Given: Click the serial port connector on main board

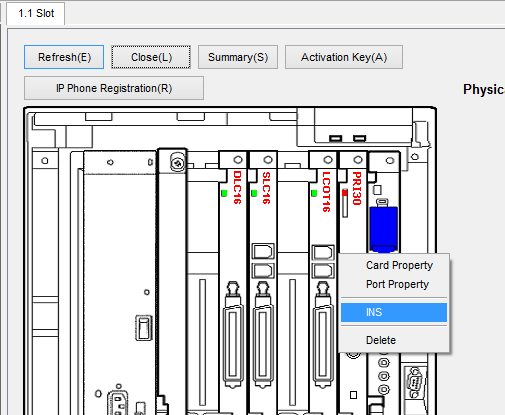Looking at the screenshot, I should 414,382.
